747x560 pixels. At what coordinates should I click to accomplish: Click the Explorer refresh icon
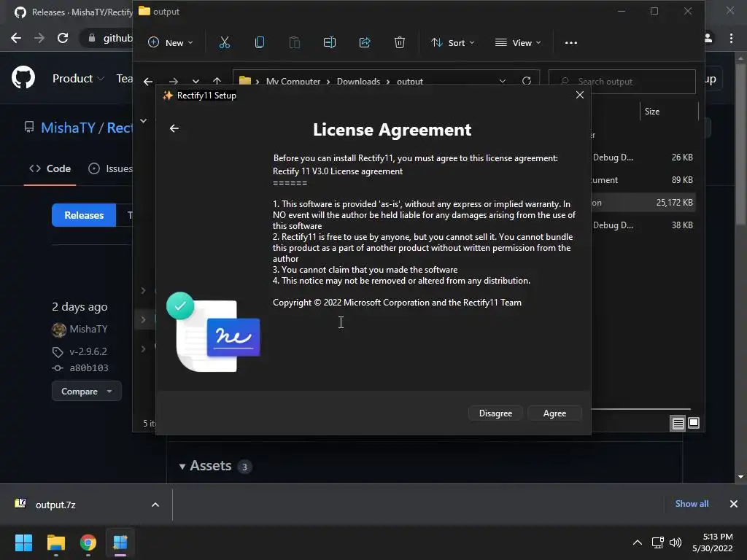pyautogui.click(x=527, y=81)
